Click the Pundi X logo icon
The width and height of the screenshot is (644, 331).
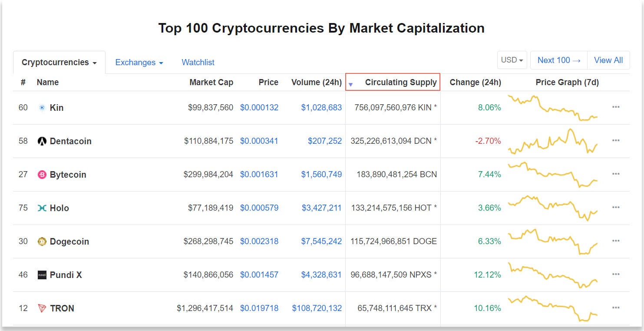pyautogui.click(x=42, y=275)
